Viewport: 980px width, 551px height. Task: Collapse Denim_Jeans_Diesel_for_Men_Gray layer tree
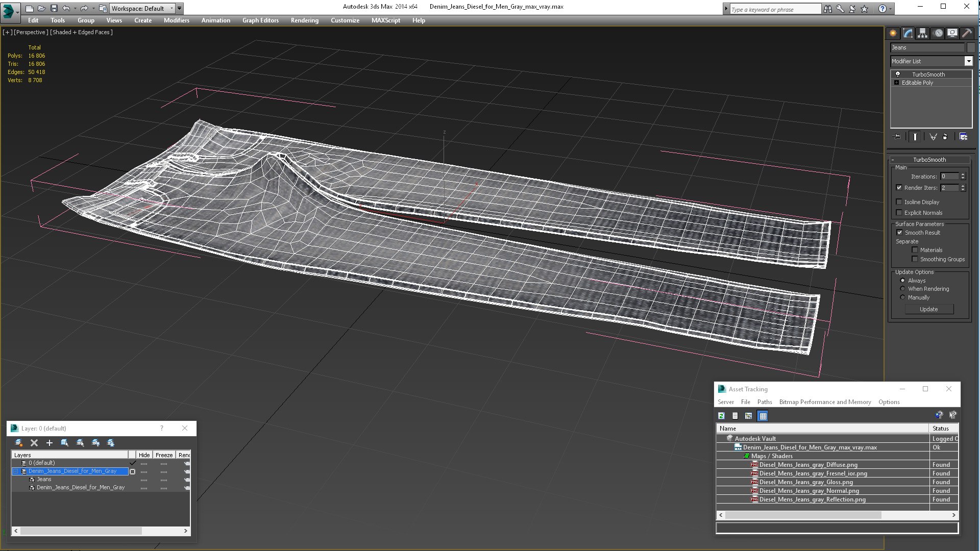click(x=16, y=471)
